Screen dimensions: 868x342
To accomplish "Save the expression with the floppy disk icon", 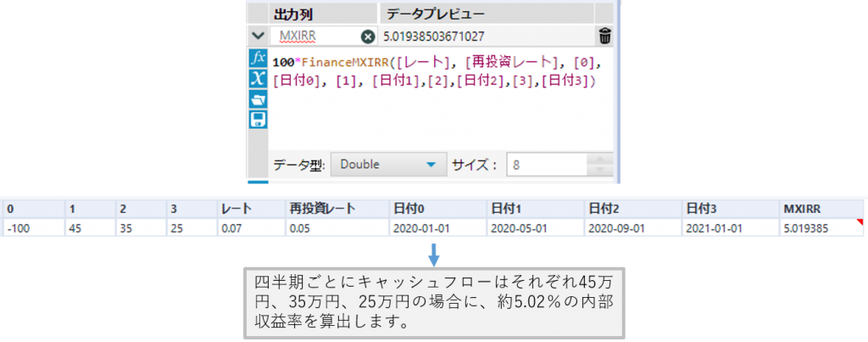I will (x=258, y=119).
